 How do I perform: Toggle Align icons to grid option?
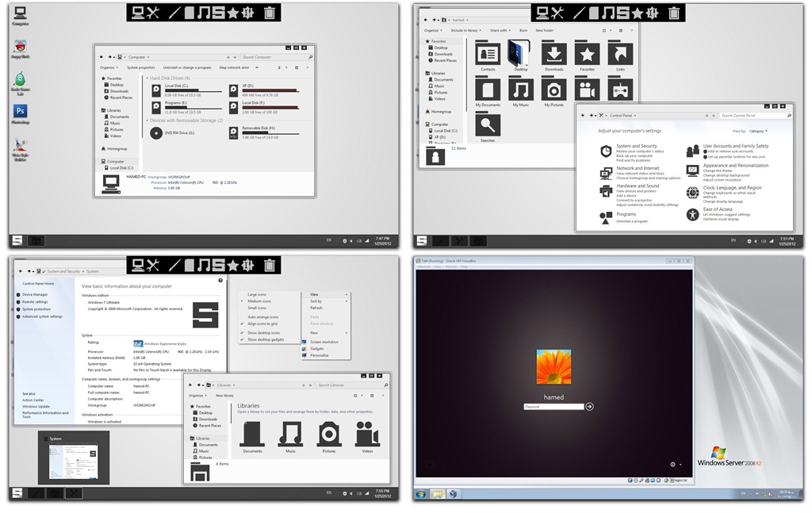coord(262,323)
